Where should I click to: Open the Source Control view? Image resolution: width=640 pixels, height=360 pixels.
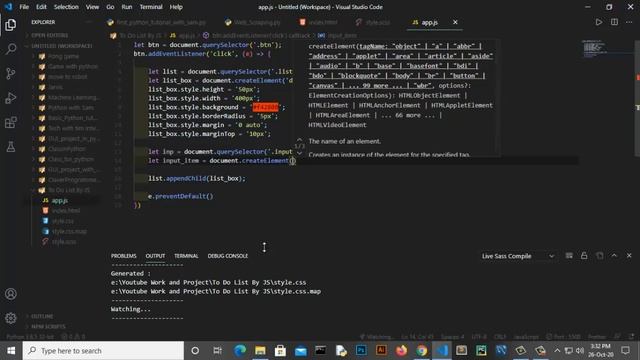pos(11,74)
